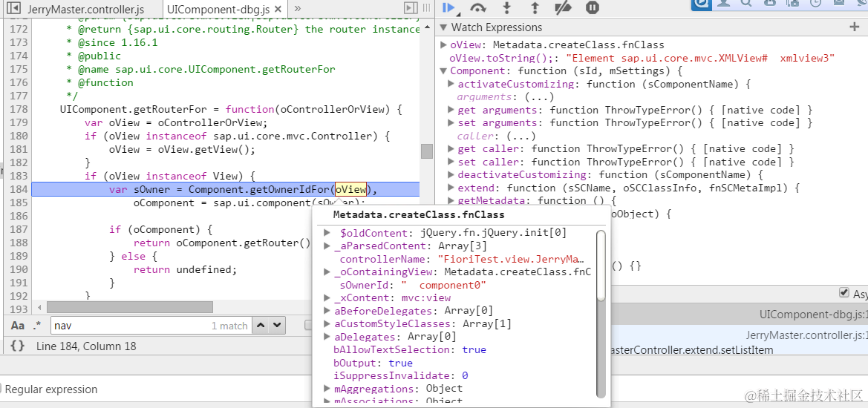
Task: Select the UIComponent-dbg.js tab
Action: pos(217,10)
